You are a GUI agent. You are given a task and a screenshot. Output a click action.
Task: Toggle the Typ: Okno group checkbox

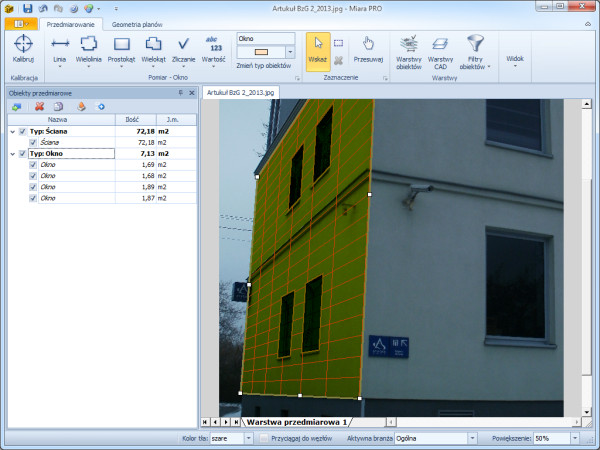coord(23,154)
